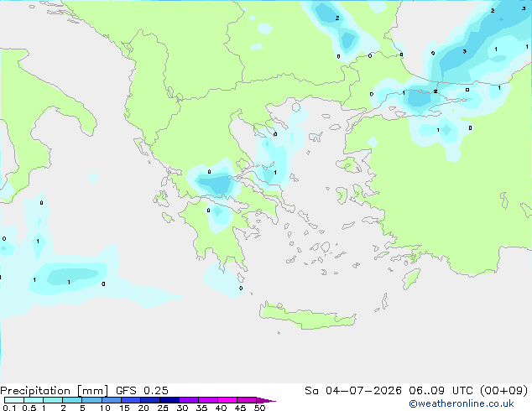This screenshot has height=411, width=532.
Task: Click the date "Sa 04-07-2026"
Action: coord(353,391)
